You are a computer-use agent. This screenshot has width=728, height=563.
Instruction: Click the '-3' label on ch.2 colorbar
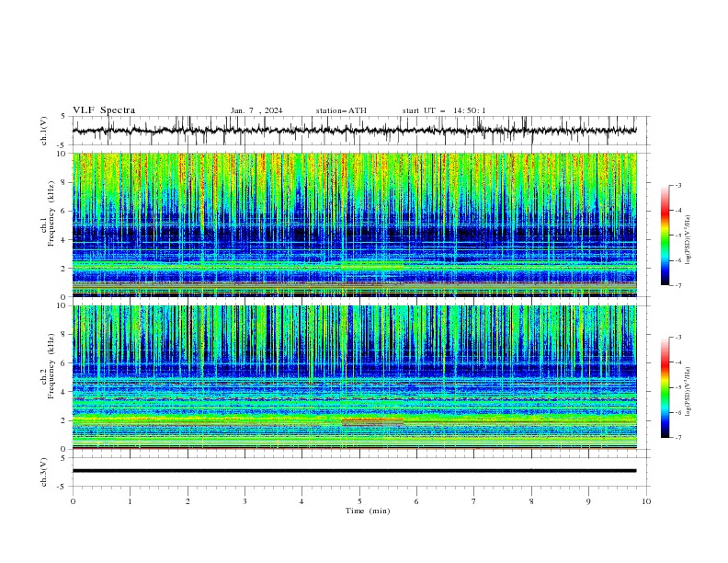coord(677,338)
